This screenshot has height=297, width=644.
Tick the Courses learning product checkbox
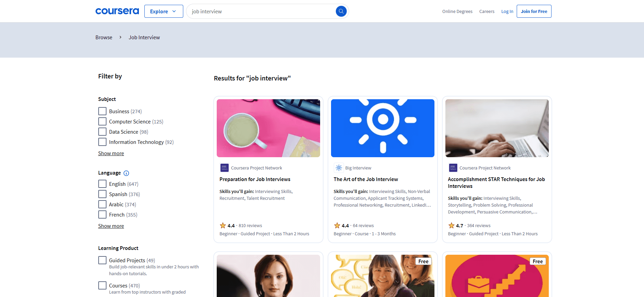tap(102, 286)
